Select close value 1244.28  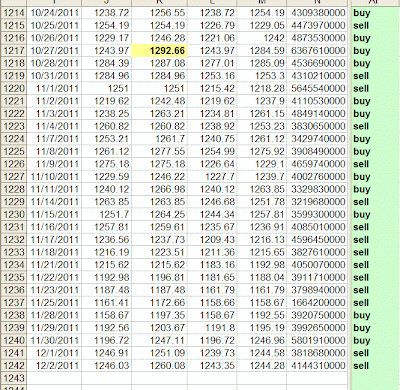[262, 366]
